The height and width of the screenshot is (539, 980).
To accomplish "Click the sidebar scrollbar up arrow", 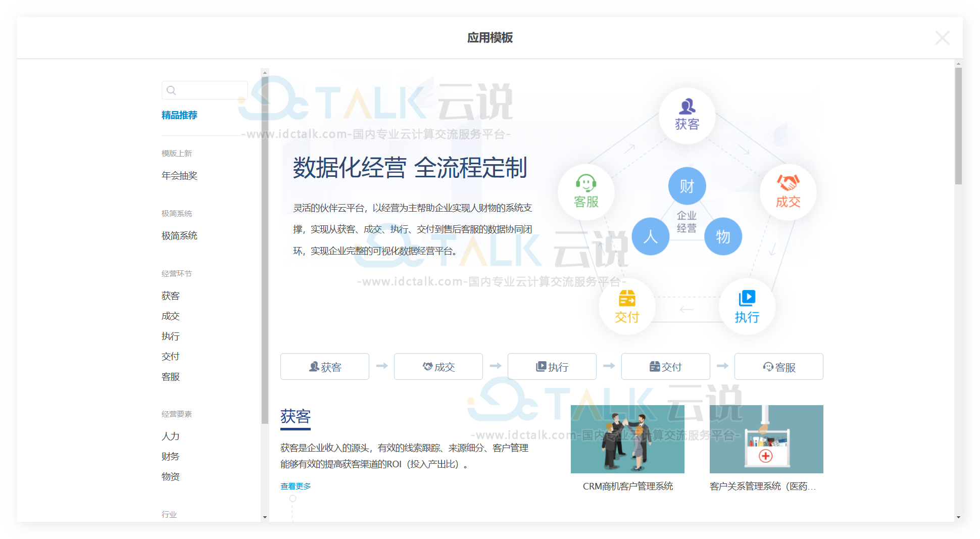I will coord(265,73).
